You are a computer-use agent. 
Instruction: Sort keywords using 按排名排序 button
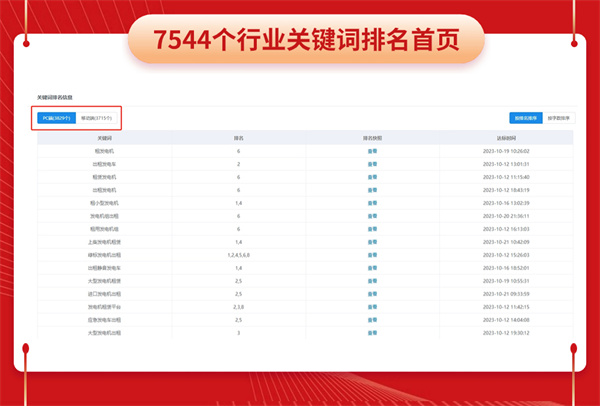click(525, 118)
